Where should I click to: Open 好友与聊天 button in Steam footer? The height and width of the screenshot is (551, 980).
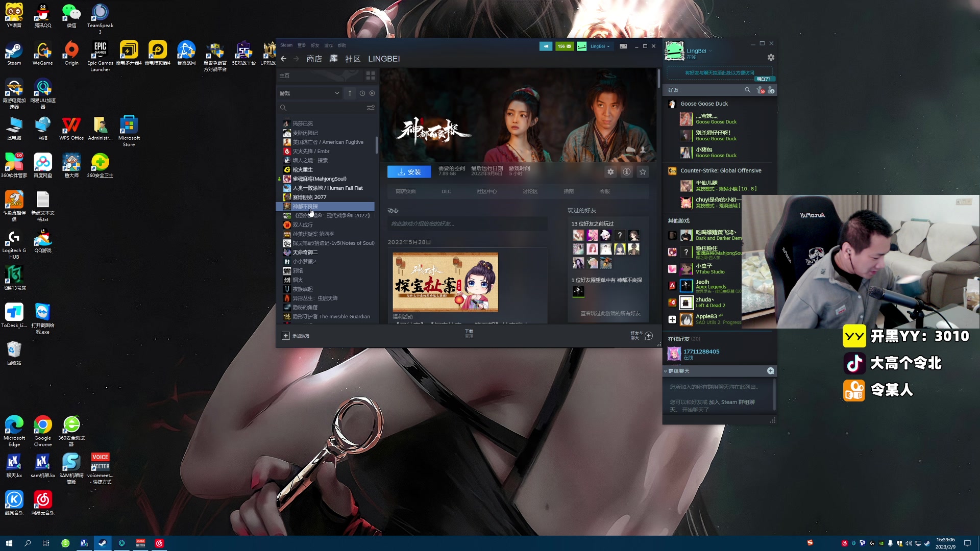(x=642, y=335)
